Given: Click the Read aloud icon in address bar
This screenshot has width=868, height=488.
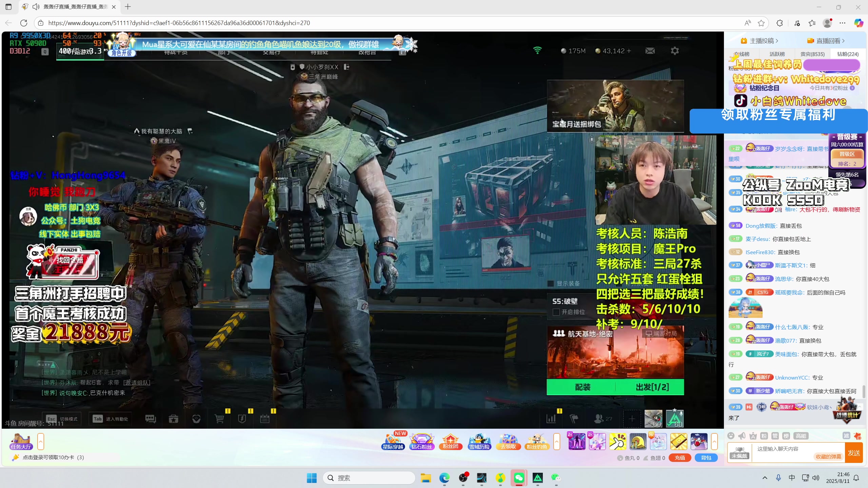Looking at the screenshot, I should (748, 23).
